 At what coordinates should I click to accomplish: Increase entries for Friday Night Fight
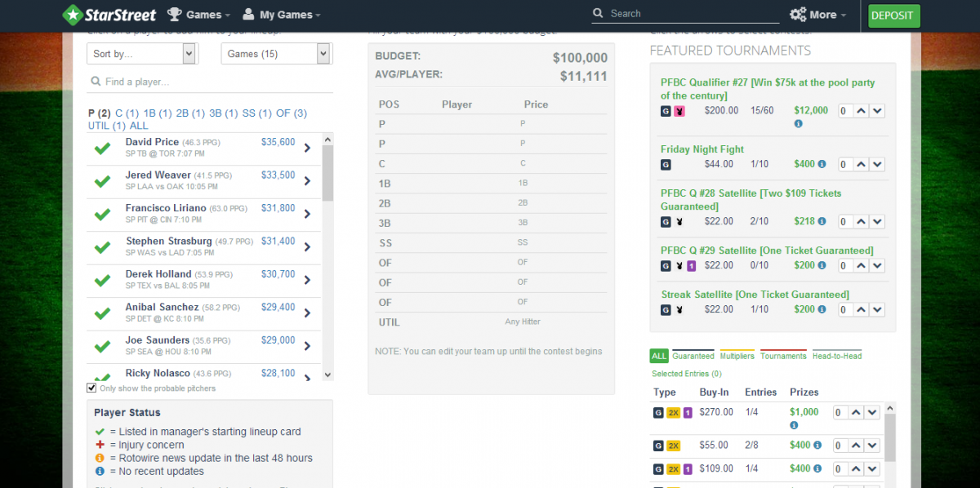pos(861,164)
